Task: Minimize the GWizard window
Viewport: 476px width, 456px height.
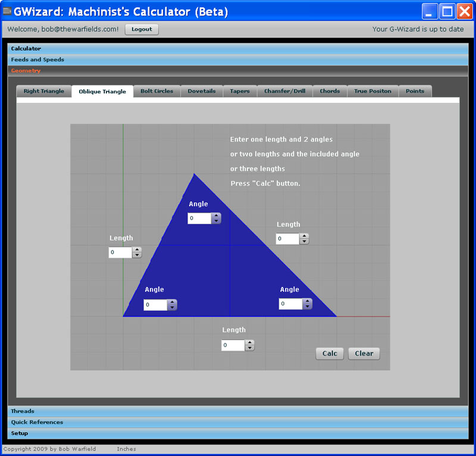Action: (430, 11)
